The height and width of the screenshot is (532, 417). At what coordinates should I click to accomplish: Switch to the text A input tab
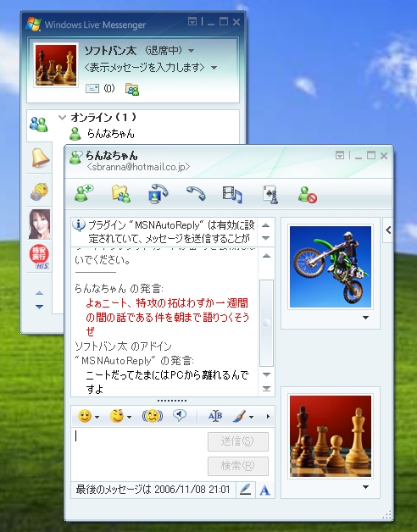(265, 490)
